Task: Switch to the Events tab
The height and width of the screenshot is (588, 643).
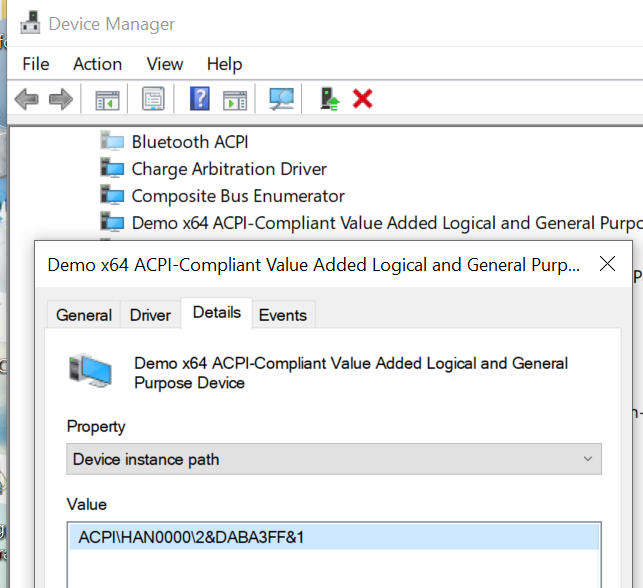Action: [283, 315]
